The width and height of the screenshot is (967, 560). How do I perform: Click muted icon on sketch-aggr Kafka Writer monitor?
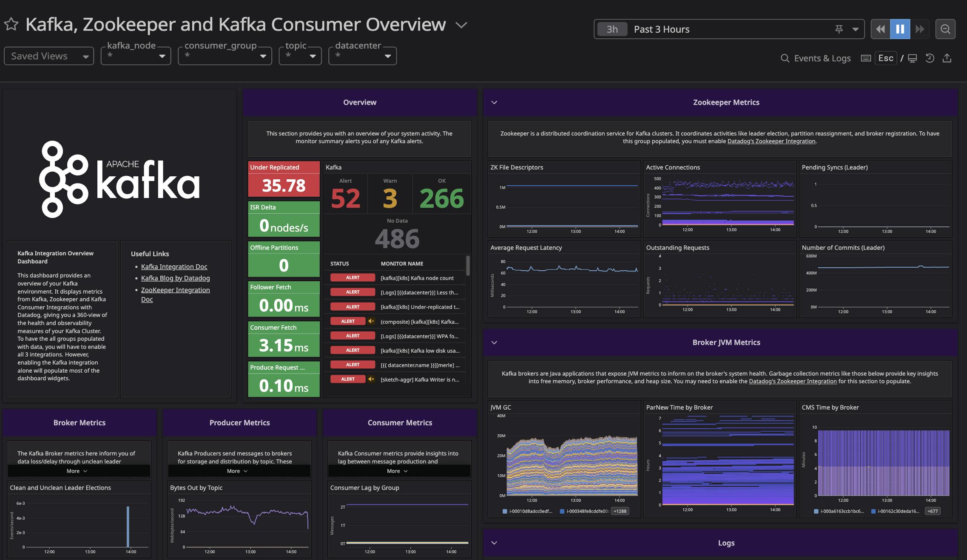(371, 379)
